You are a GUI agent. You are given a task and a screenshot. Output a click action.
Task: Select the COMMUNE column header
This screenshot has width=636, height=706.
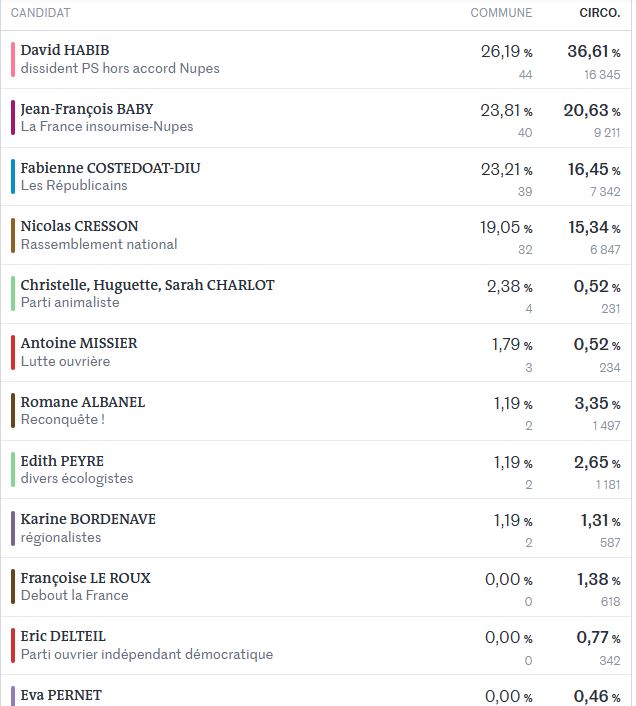tap(501, 13)
